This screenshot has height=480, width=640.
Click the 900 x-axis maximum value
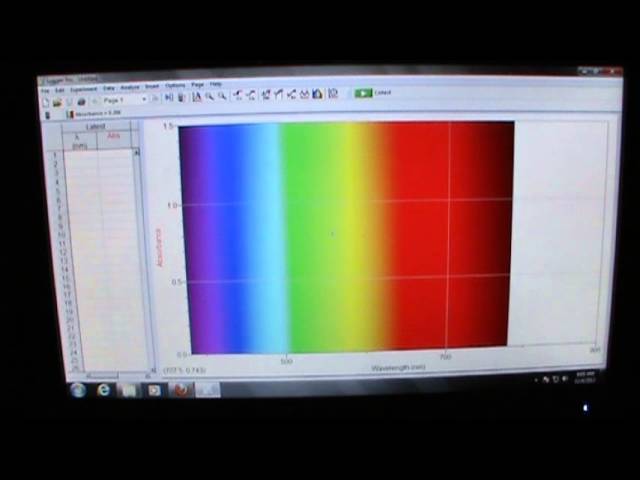pyautogui.click(x=595, y=350)
